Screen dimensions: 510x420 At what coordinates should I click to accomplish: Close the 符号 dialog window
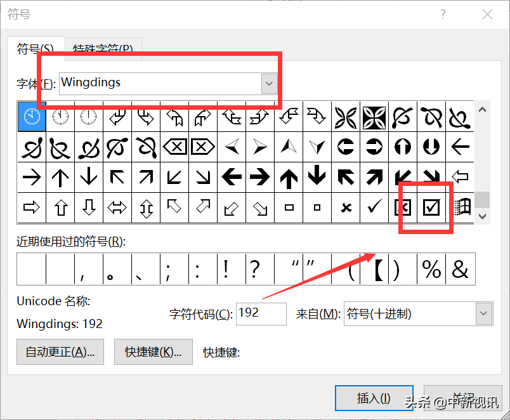(x=487, y=15)
